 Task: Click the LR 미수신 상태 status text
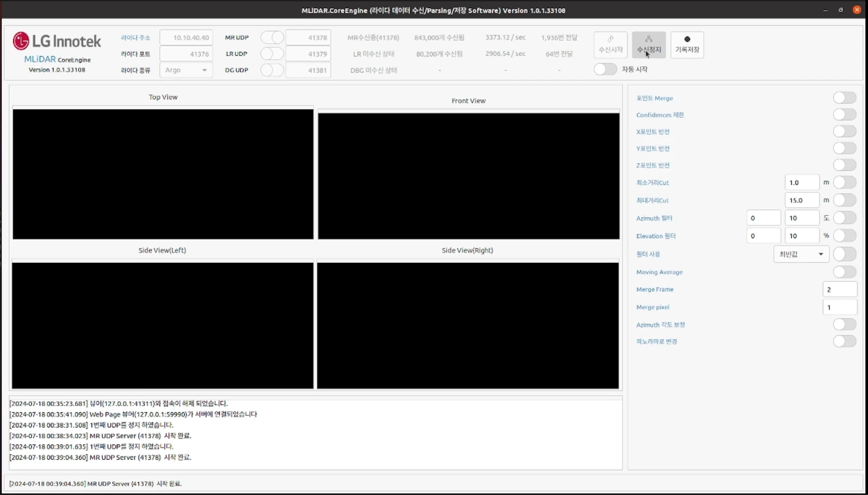[374, 54]
